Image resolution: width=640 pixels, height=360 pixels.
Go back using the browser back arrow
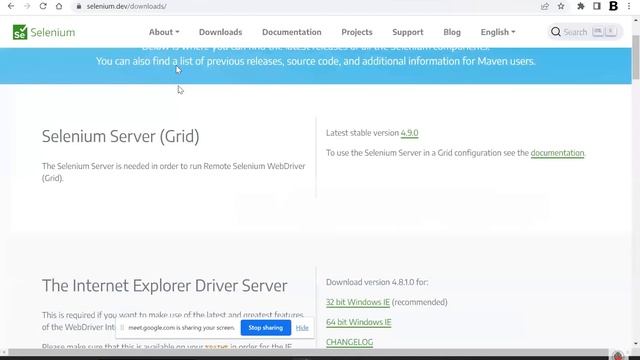(11, 6)
